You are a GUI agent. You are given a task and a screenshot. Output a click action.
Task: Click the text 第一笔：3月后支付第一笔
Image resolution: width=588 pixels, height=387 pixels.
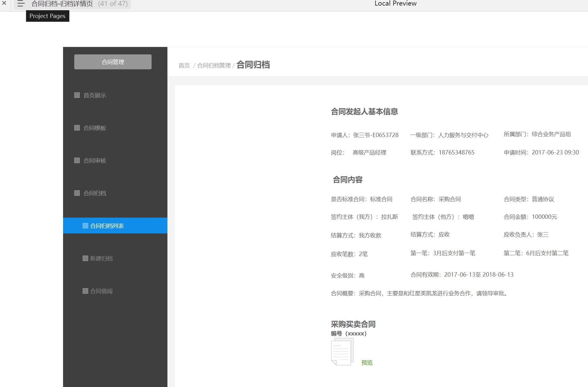[x=443, y=253]
